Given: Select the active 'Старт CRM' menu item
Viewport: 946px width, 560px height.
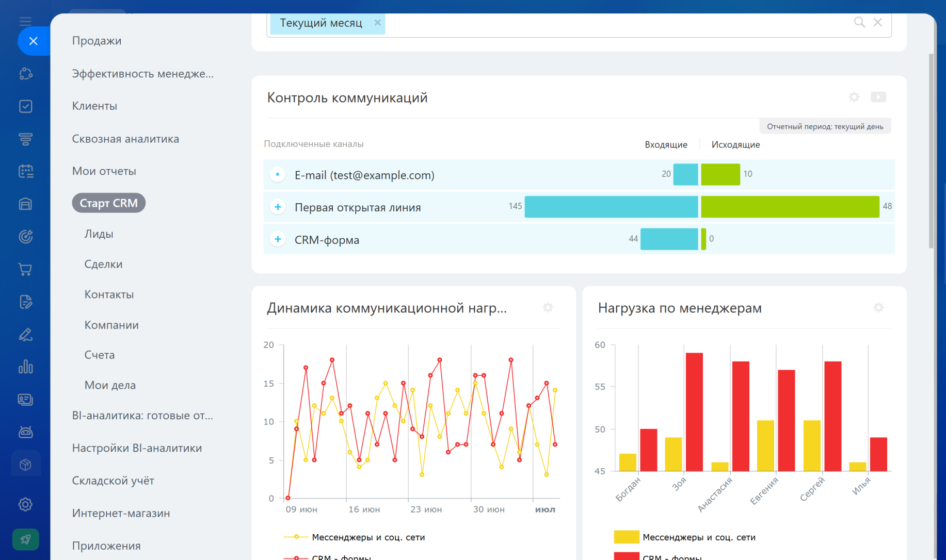Looking at the screenshot, I should [109, 203].
